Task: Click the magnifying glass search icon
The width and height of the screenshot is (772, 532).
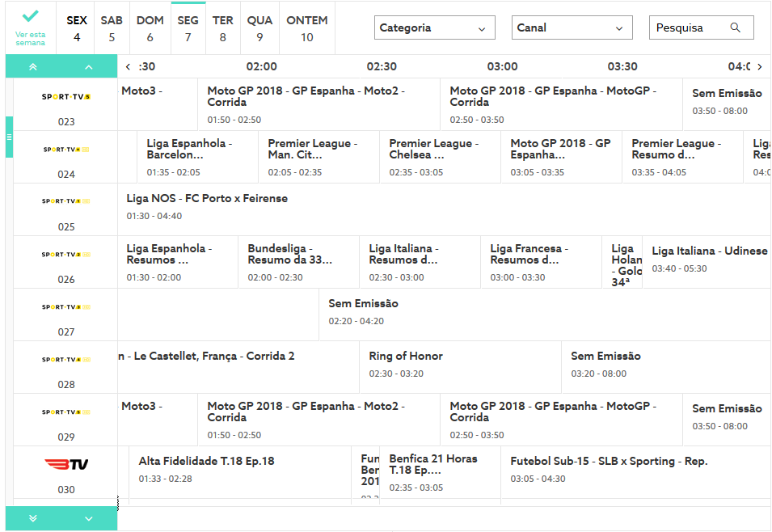Action: (735, 27)
